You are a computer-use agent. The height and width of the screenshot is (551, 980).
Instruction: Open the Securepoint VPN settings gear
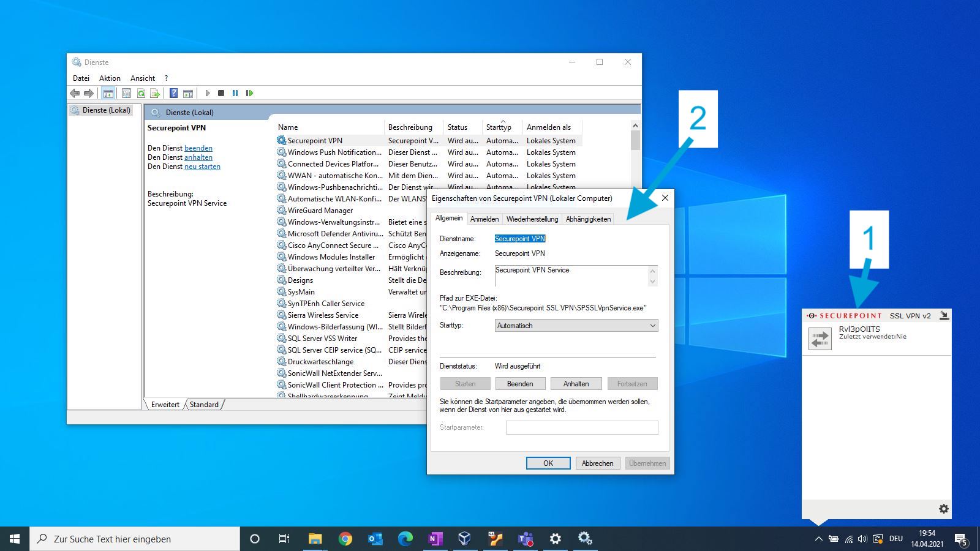[943, 509]
